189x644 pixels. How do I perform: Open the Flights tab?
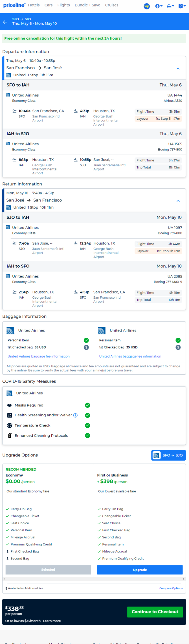63,5
